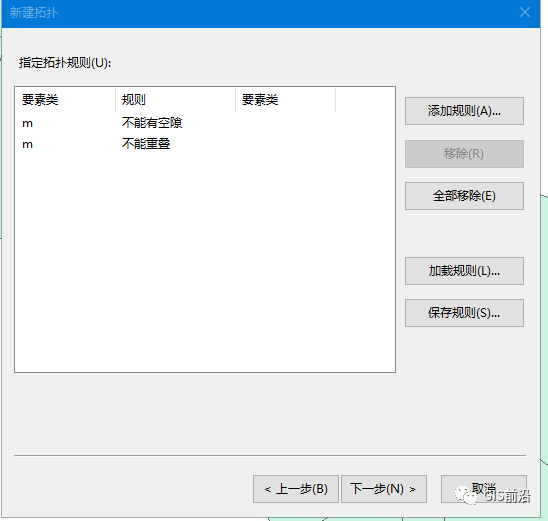Select the 不能有空隙 rule row
Screen dimensions: 548x521
pos(205,123)
